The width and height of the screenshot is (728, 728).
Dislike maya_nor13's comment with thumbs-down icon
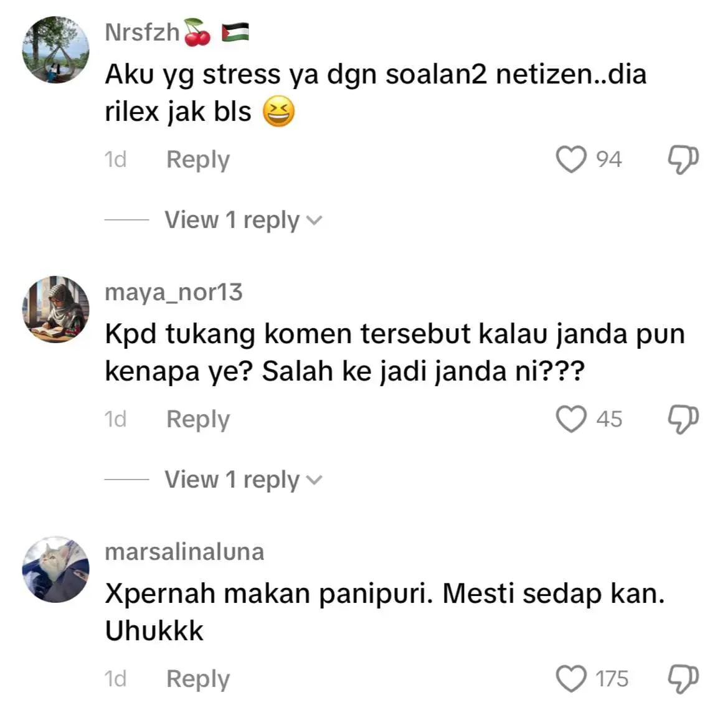[x=683, y=419]
